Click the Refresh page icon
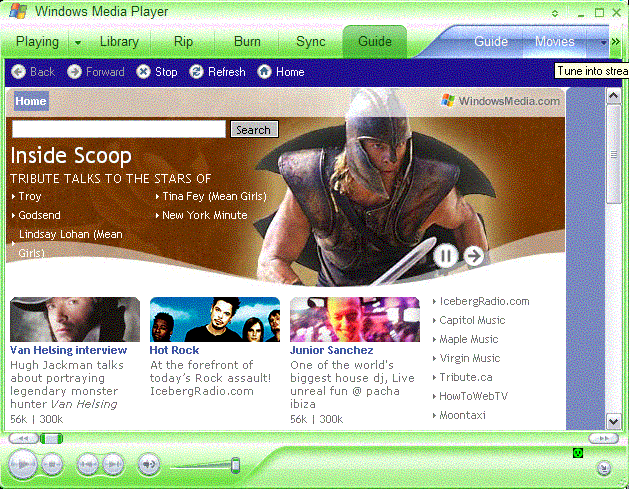The height and width of the screenshot is (489, 629). coord(197,72)
